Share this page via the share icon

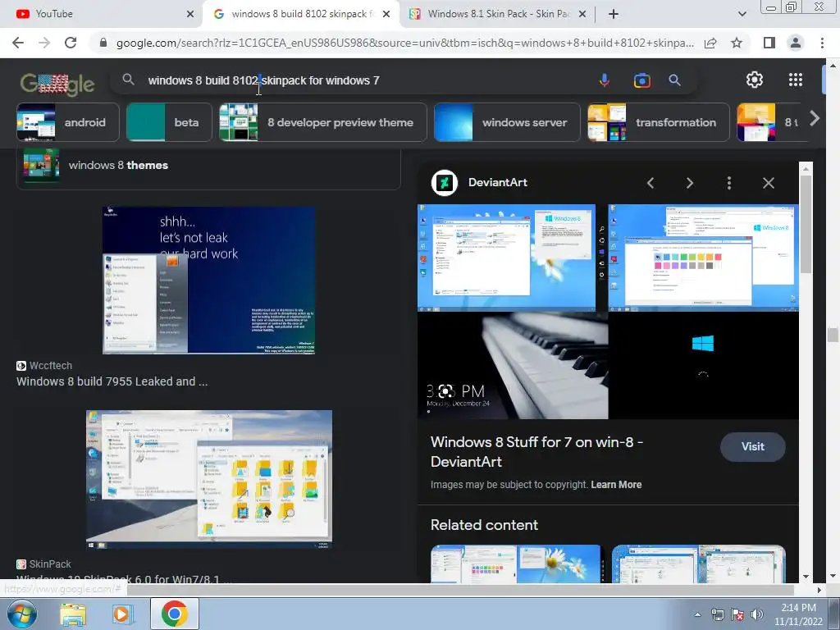coord(710,43)
